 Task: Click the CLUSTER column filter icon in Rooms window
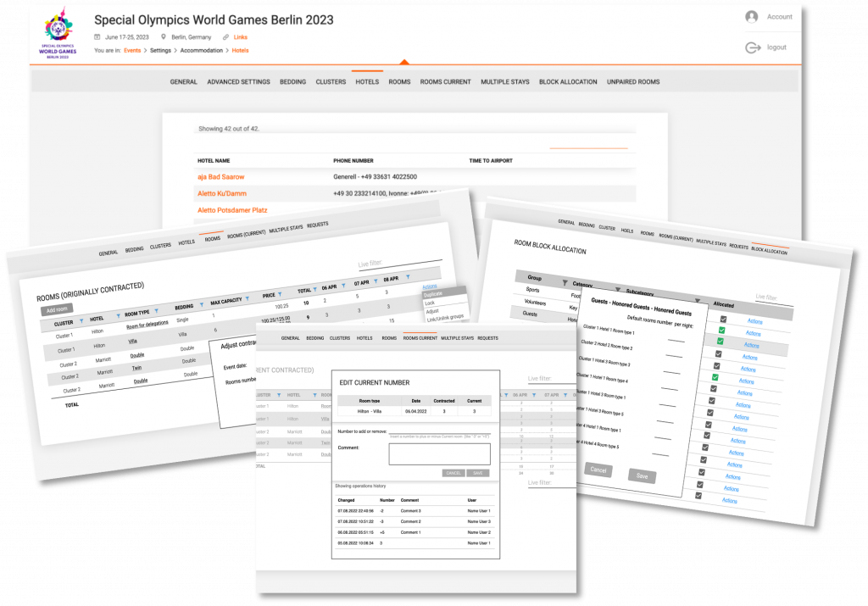pyautogui.click(x=81, y=321)
